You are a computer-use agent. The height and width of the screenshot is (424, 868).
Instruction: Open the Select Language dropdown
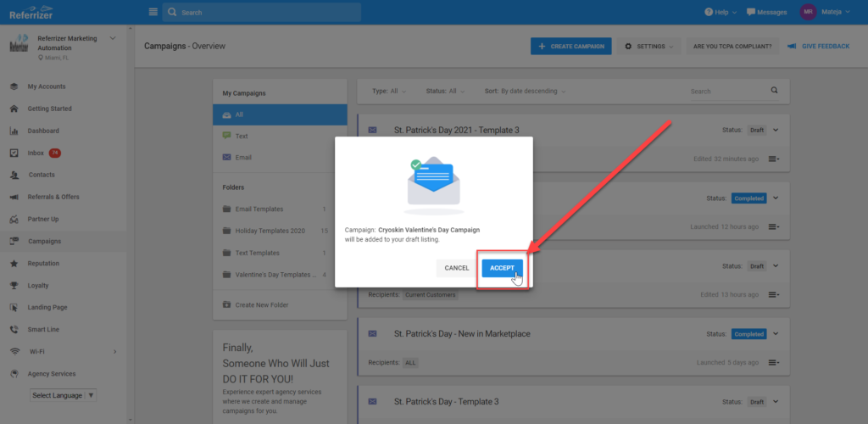(x=63, y=395)
